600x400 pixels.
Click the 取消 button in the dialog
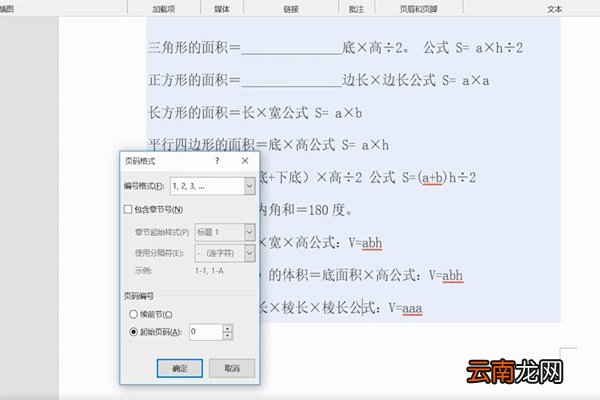[232, 368]
